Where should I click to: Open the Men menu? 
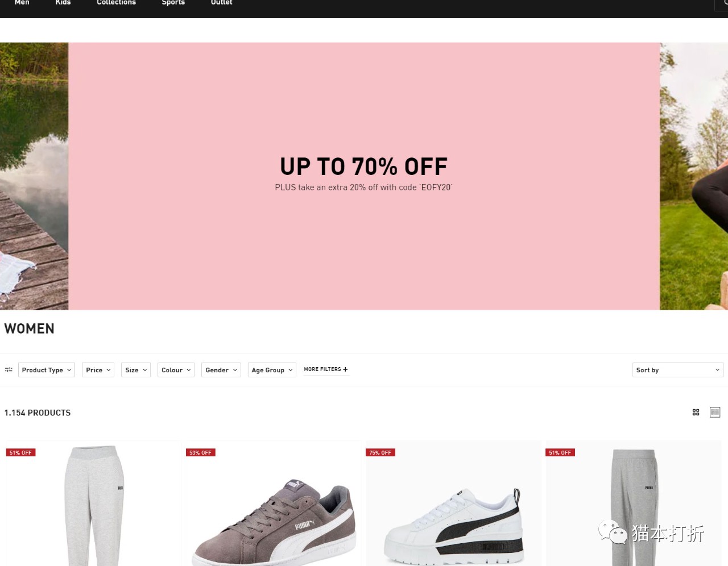[22, 3]
